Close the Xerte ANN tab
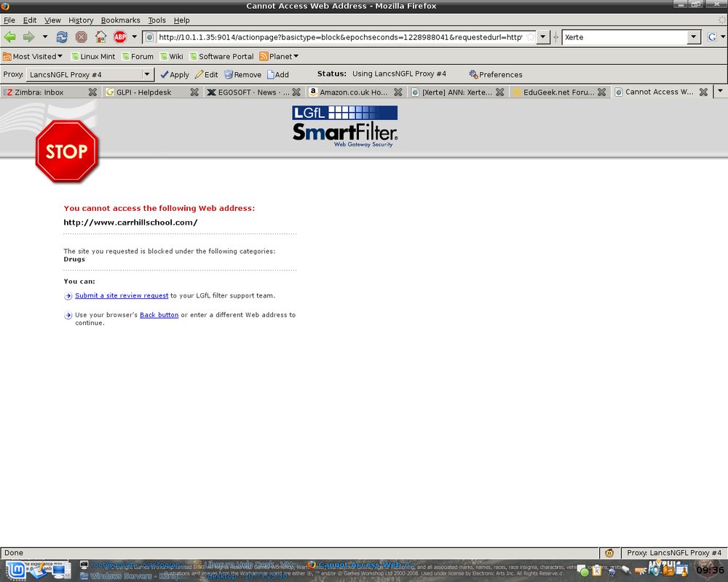 499,92
